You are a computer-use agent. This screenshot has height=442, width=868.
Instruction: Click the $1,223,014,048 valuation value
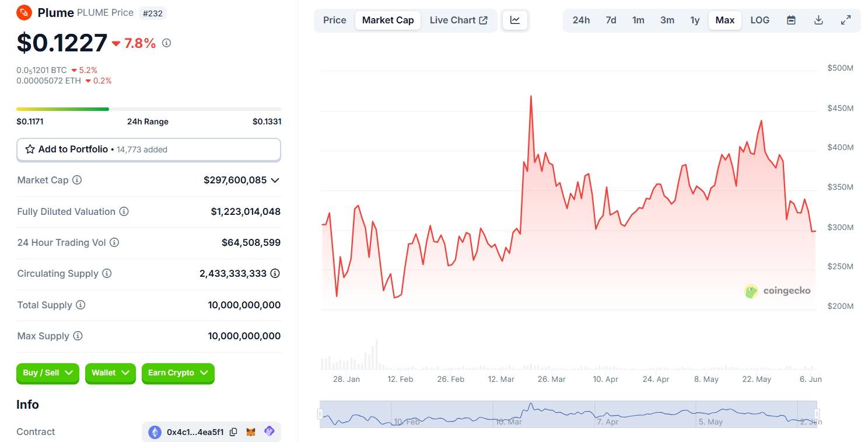click(246, 211)
